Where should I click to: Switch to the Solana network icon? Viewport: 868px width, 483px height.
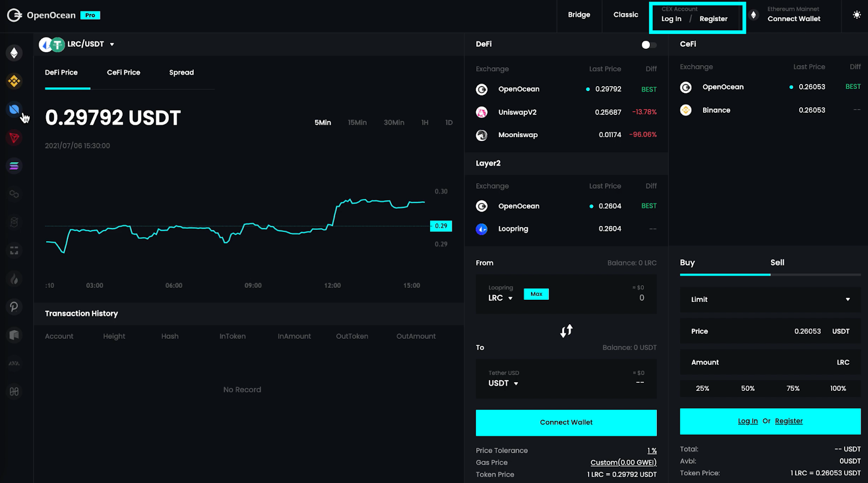tap(14, 166)
